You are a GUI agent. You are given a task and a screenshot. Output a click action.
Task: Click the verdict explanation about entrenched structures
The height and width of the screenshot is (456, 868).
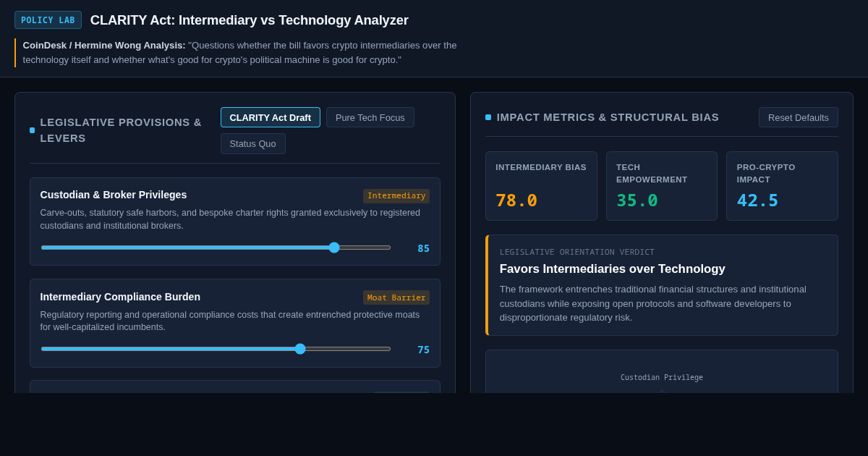coord(652,303)
